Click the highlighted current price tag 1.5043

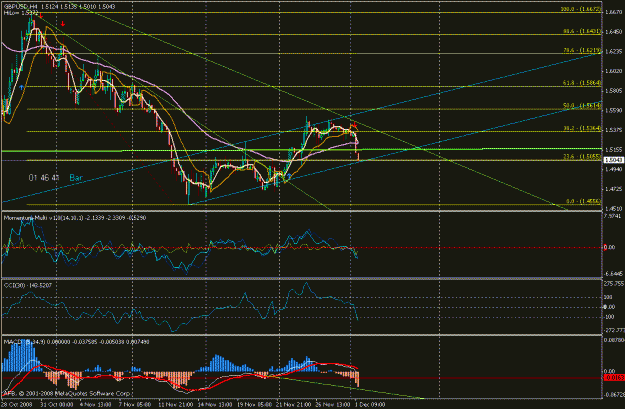coord(614,160)
